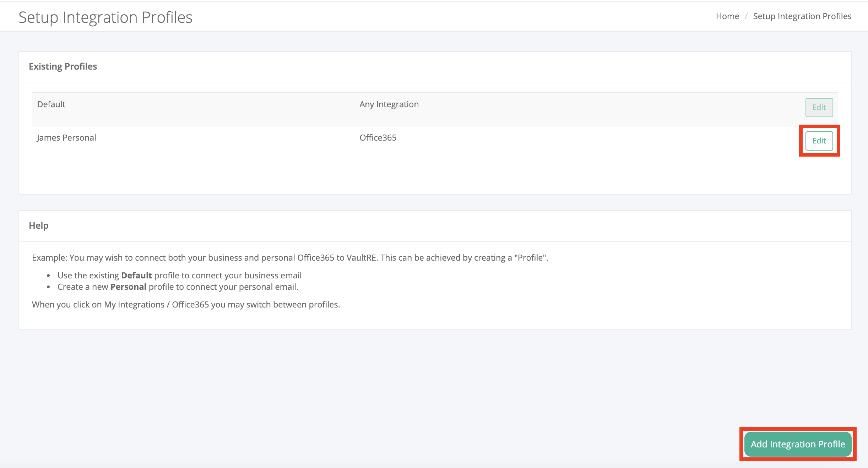Select the 'James Personal' profile name
Screen dimensions: 868x468
click(x=66, y=138)
